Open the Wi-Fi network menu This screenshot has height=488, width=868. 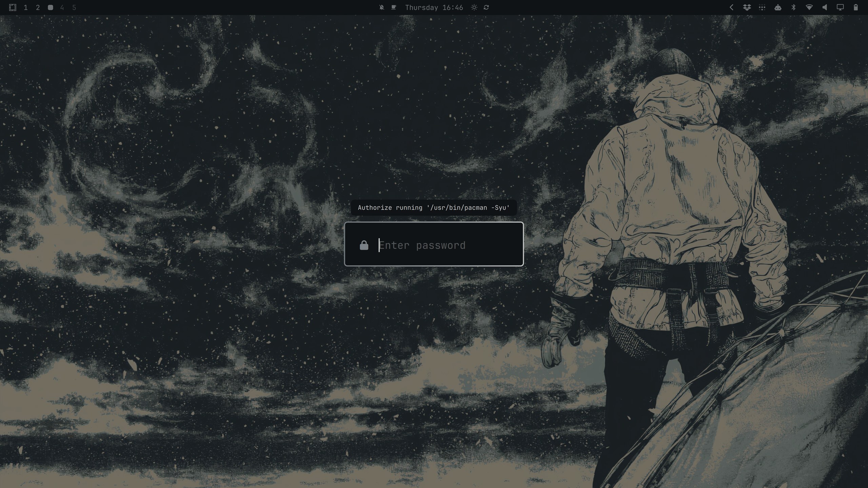(809, 7)
